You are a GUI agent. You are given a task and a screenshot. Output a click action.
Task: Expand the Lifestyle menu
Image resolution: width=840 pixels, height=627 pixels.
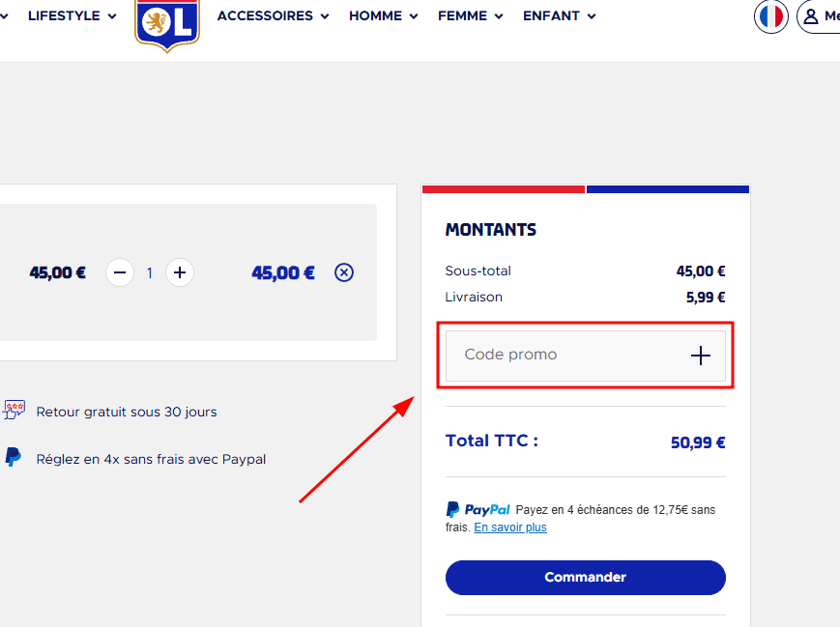72,15
